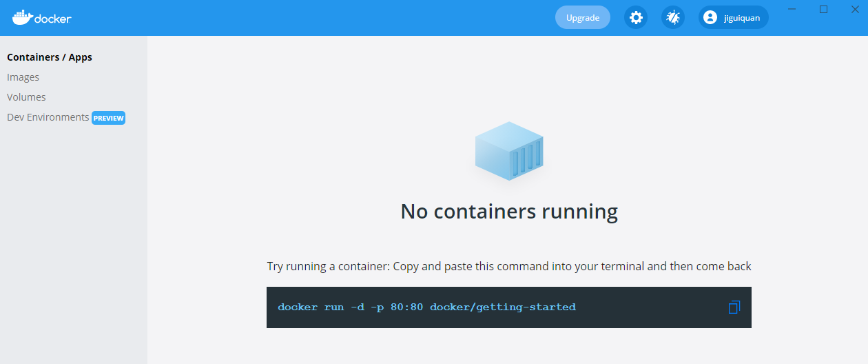Maximize the Docker Desktop window
Screen dimensions: 868x364
[823, 9]
